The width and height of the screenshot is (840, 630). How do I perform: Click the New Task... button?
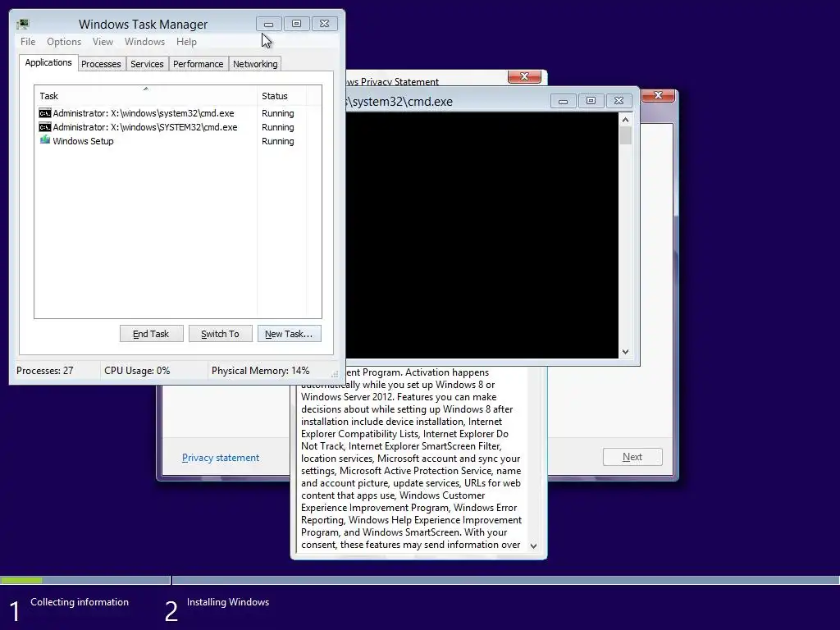coord(289,334)
